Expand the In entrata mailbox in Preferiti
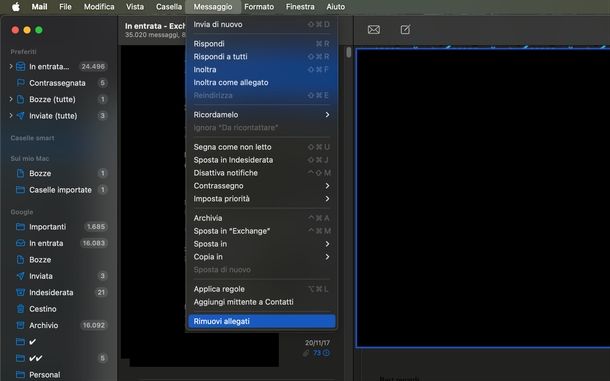This screenshot has width=610, height=381. (x=11, y=67)
